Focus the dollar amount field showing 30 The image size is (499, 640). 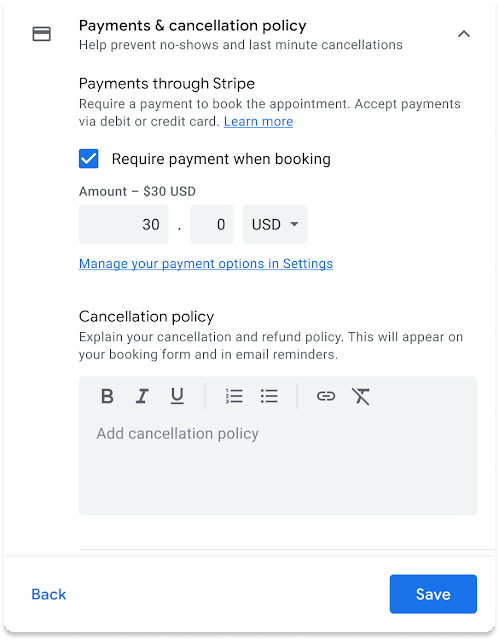pos(124,224)
